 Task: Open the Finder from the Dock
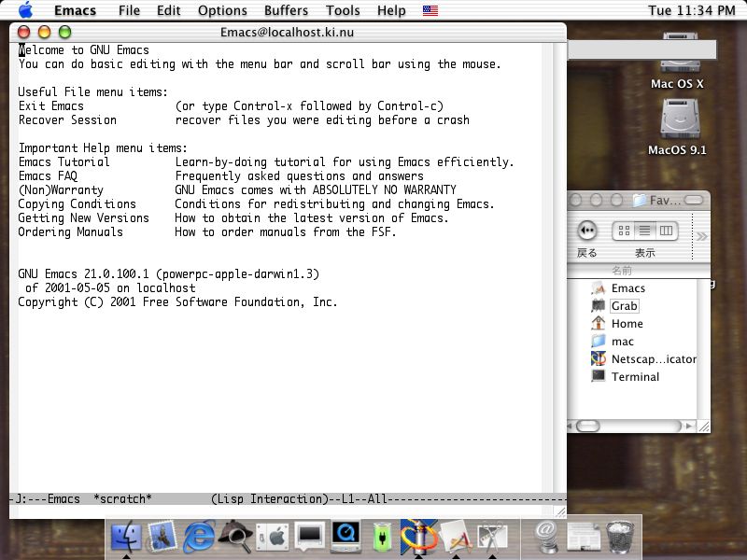(126, 538)
